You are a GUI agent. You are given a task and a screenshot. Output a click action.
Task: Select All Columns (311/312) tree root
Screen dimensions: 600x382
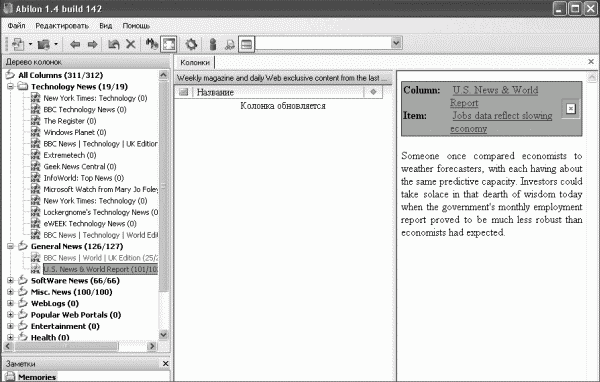coord(61,75)
